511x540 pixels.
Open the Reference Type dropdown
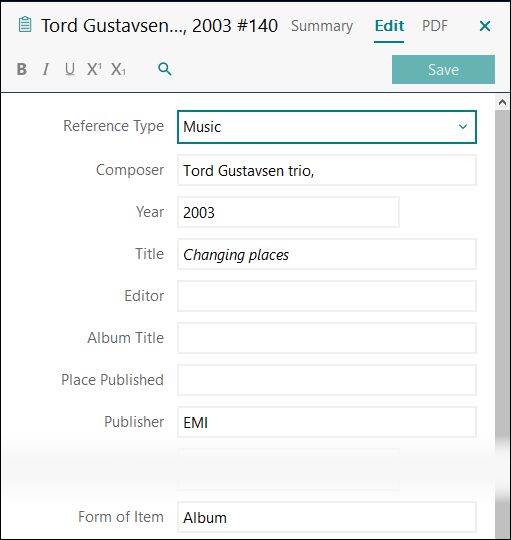327,127
